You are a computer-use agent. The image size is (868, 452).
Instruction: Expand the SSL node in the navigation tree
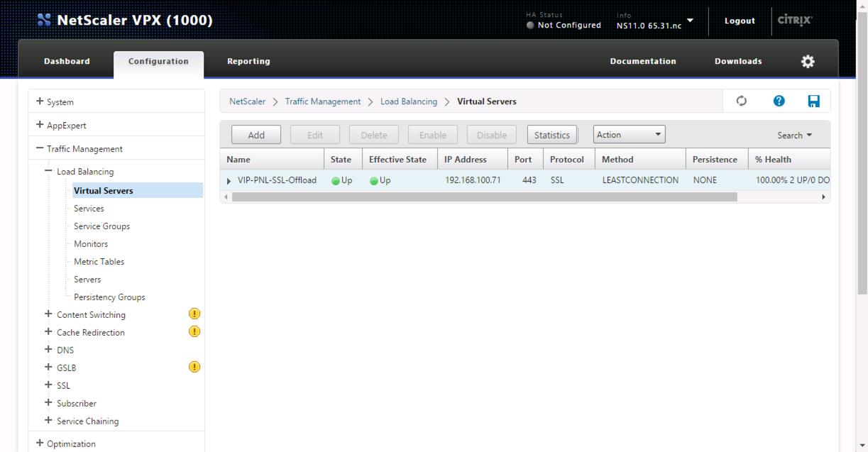[48, 385]
